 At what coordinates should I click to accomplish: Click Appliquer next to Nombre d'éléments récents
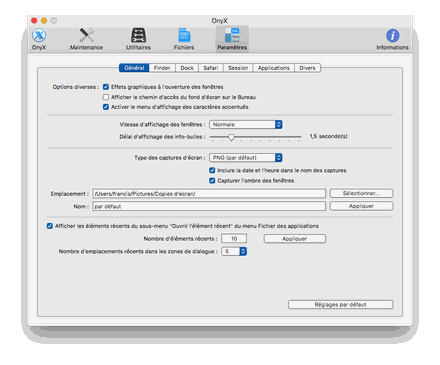click(295, 239)
